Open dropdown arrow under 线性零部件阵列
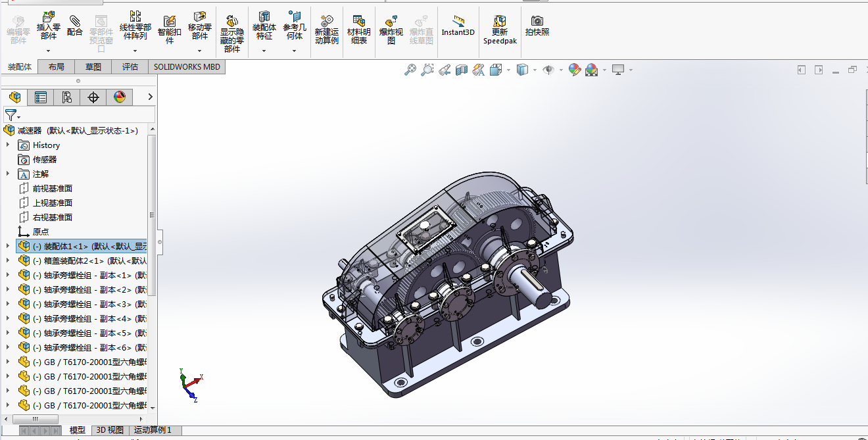The height and width of the screenshot is (440, 868). [x=135, y=51]
